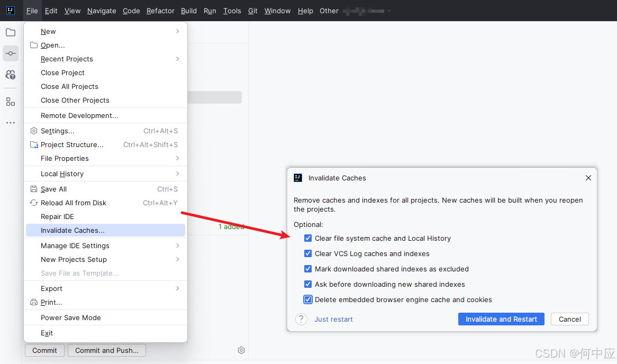Open the Structure tool window icon

coord(11,102)
